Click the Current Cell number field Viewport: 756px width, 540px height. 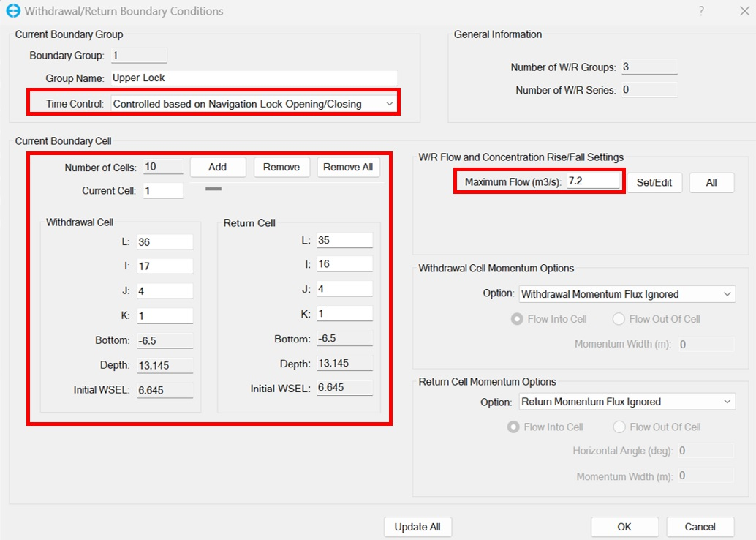point(162,191)
